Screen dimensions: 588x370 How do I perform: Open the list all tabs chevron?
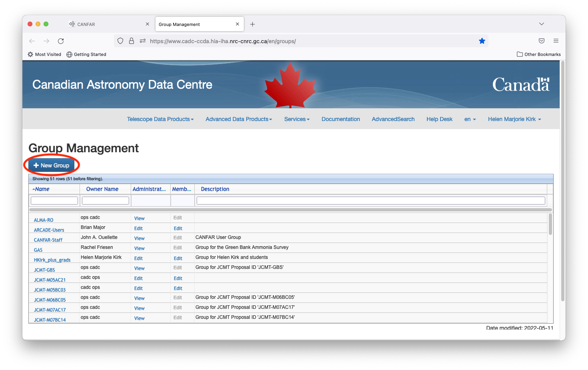[542, 24]
